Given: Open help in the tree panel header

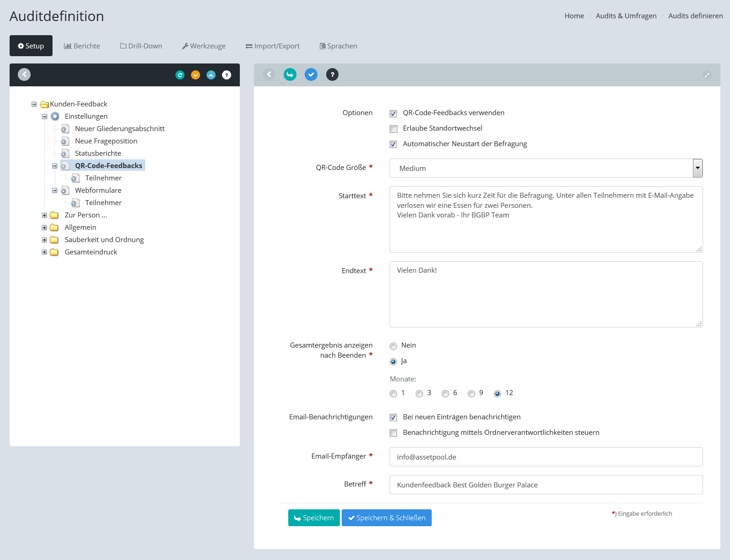Looking at the screenshot, I should 227,75.
